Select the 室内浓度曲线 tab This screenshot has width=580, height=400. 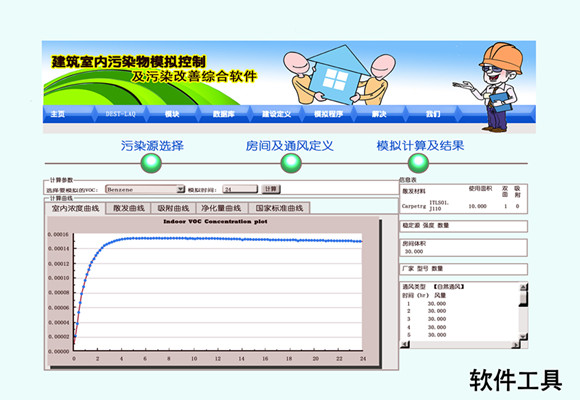pyautogui.click(x=75, y=208)
